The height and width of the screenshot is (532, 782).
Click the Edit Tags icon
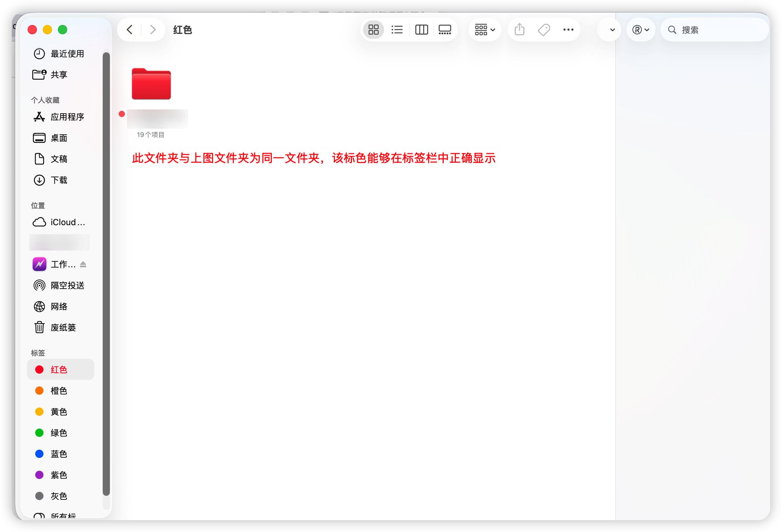point(544,30)
